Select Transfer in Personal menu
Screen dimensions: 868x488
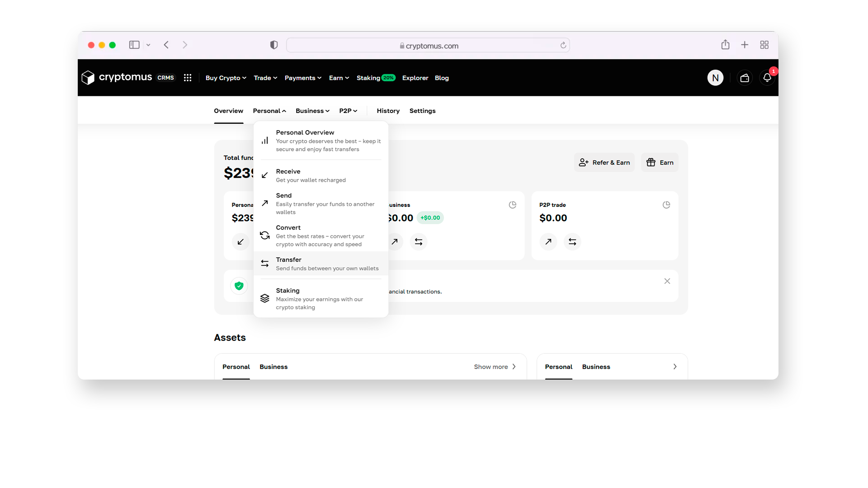click(321, 263)
